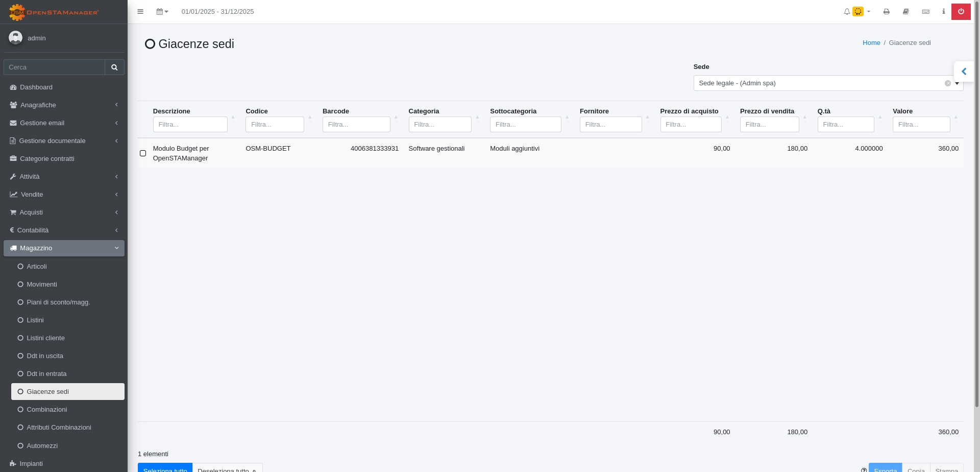Click the keyboard shortcuts icon
The image size is (980, 472).
925,12
